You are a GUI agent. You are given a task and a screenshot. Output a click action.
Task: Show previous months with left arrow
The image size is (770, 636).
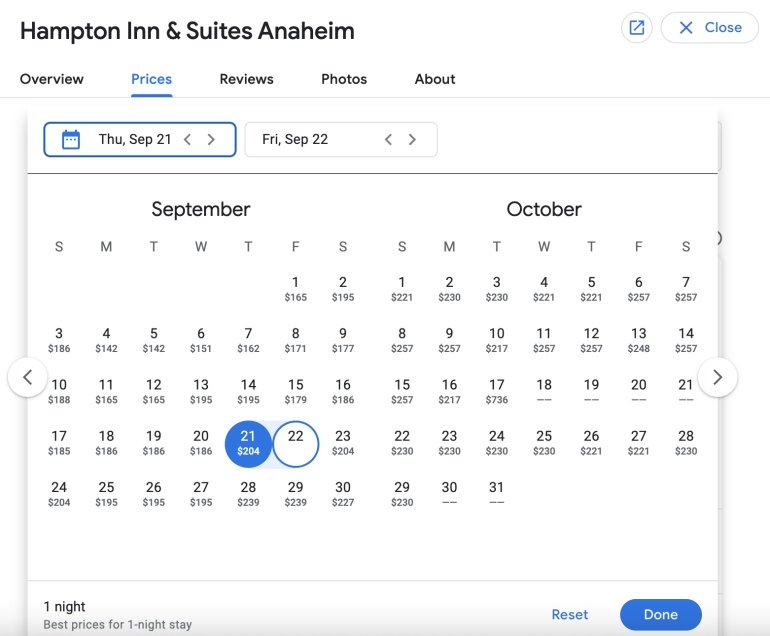pyautogui.click(x=28, y=377)
